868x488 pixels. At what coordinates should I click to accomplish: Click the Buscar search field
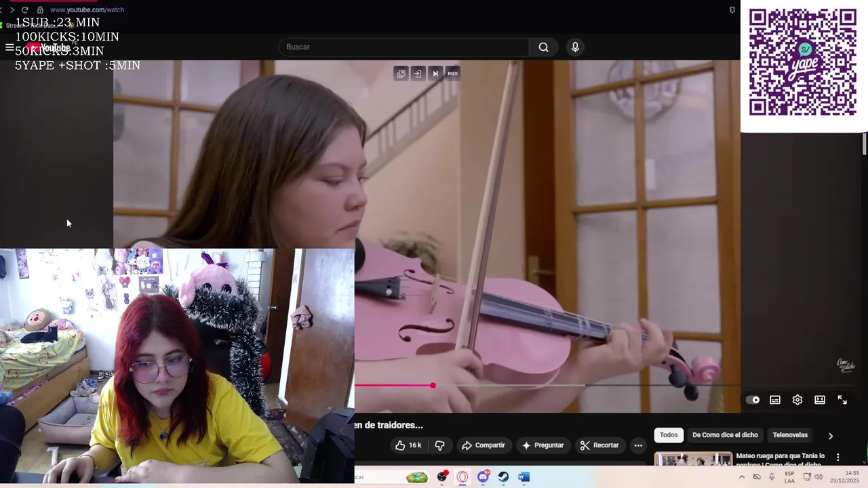click(x=404, y=47)
